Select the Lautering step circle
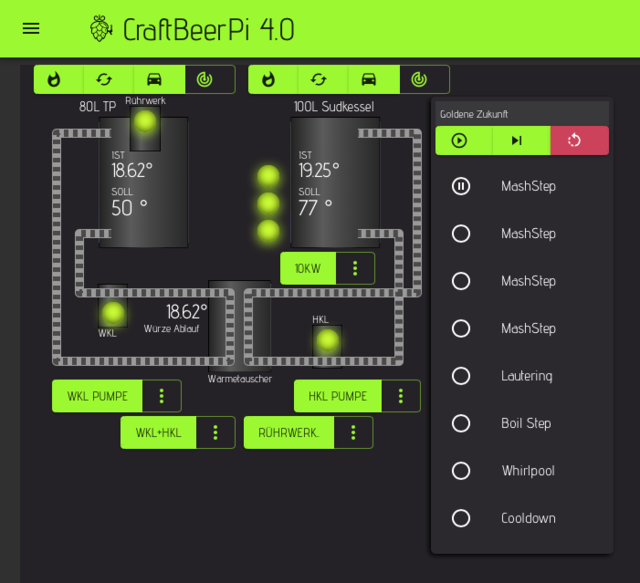Screen dimensions: 640x583 461,376
